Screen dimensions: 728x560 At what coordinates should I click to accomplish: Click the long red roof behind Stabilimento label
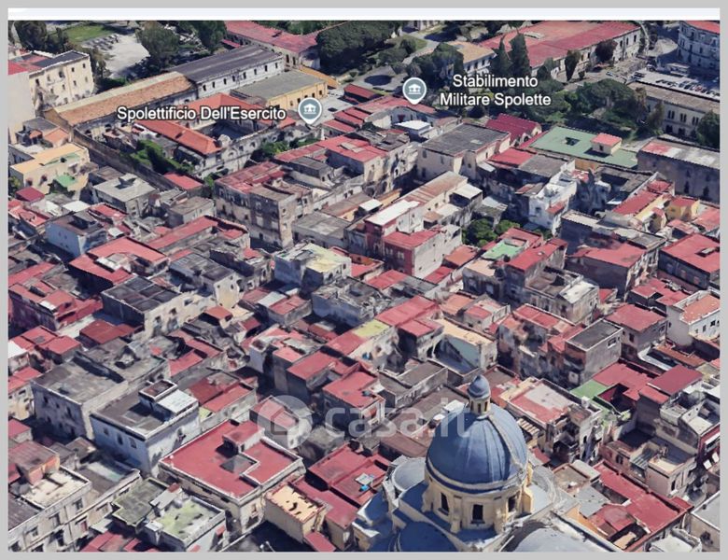pos(560,39)
